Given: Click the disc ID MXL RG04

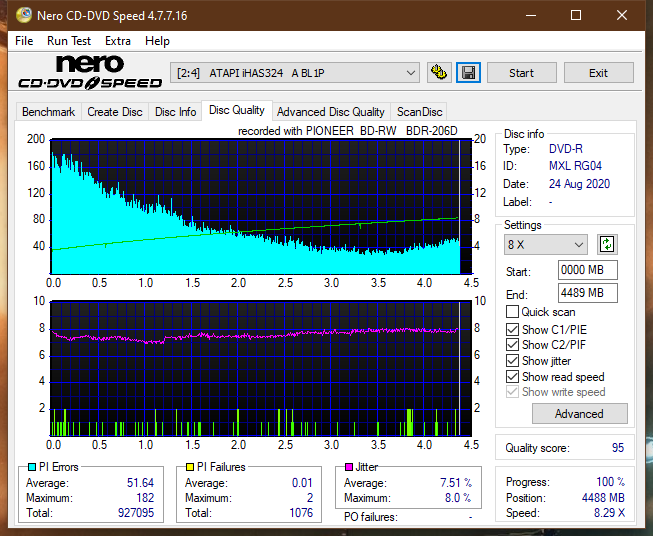Looking at the screenshot, I should [x=575, y=166].
